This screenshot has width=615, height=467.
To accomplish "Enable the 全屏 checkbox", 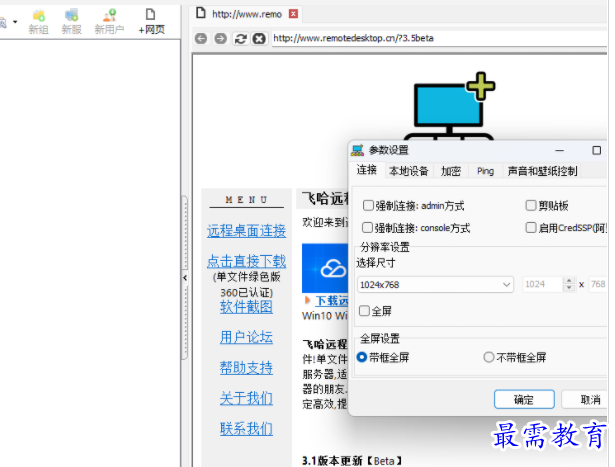I will [x=364, y=311].
